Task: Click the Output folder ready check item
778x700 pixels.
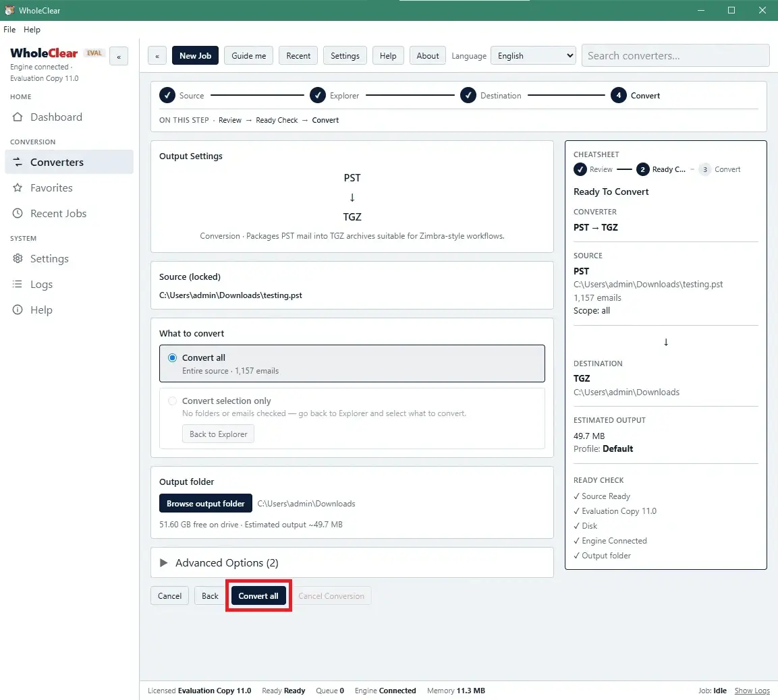Action: click(603, 556)
